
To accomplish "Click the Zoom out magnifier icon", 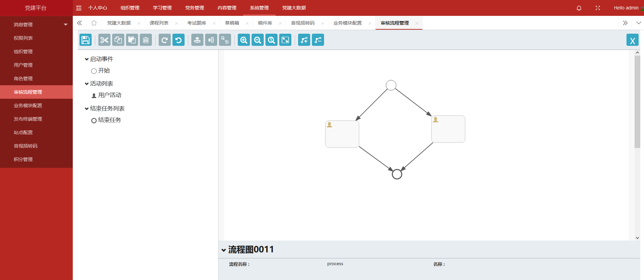I will 258,40.
